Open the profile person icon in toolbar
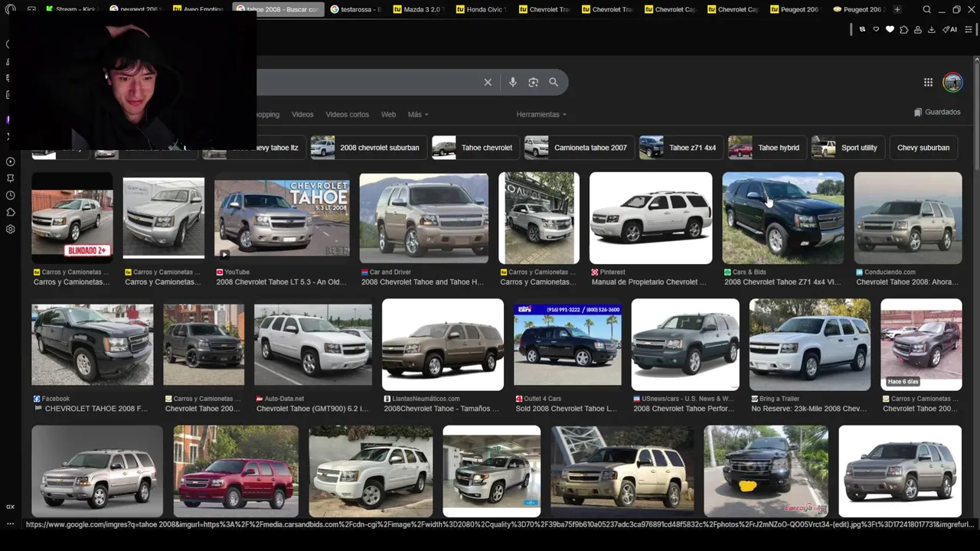Viewport: 980px width, 551px height. click(917, 29)
